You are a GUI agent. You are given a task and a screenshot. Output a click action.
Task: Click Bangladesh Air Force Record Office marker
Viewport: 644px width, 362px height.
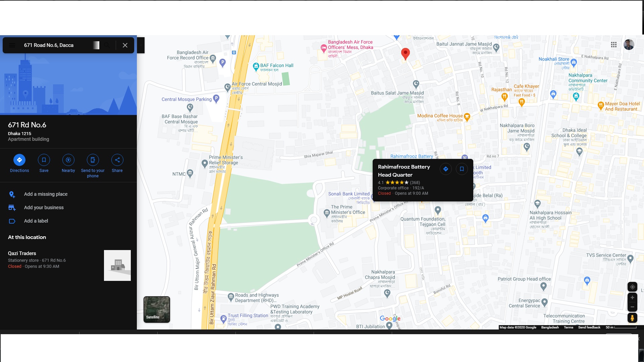(213, 58)
